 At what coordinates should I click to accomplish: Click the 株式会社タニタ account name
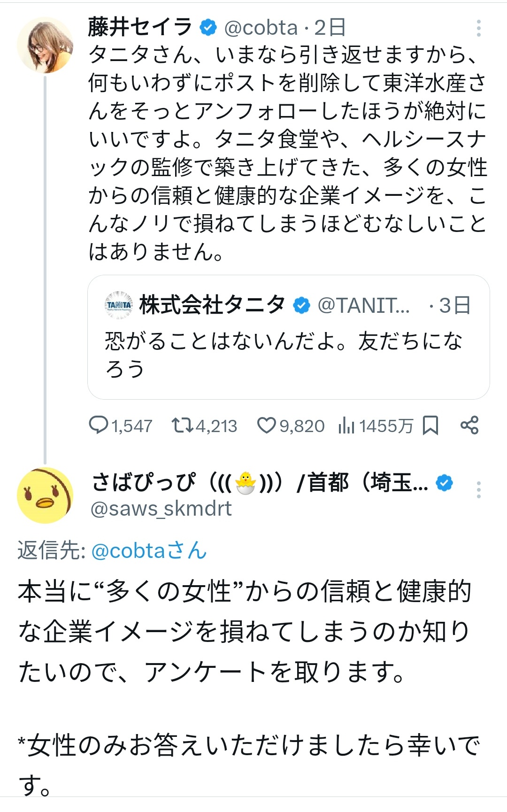click(212, 305)
